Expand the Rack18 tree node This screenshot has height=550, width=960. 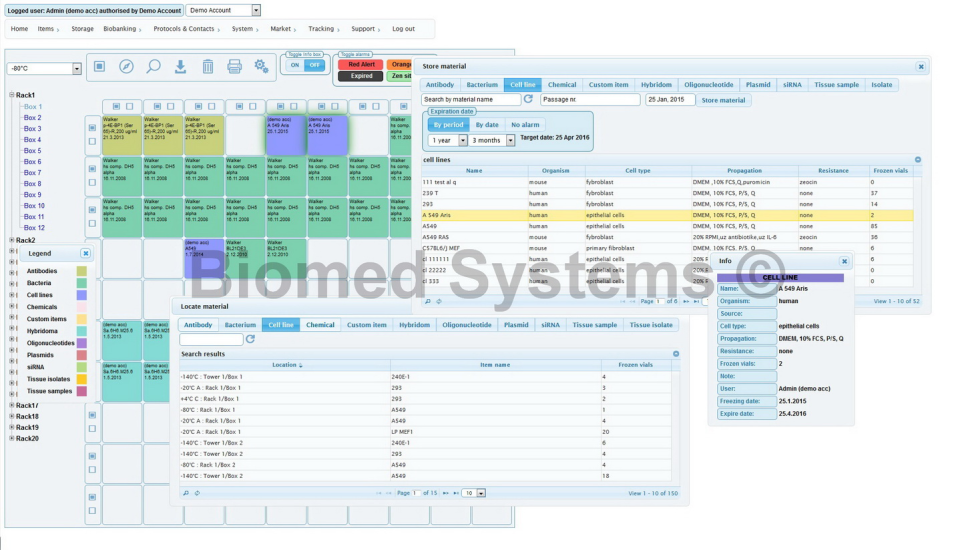[12, 416]
